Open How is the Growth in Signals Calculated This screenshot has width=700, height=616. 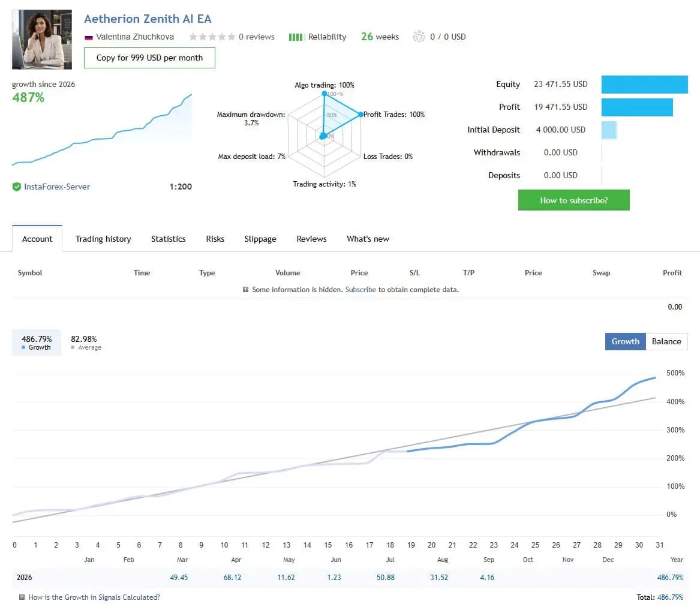coord(94,597)
